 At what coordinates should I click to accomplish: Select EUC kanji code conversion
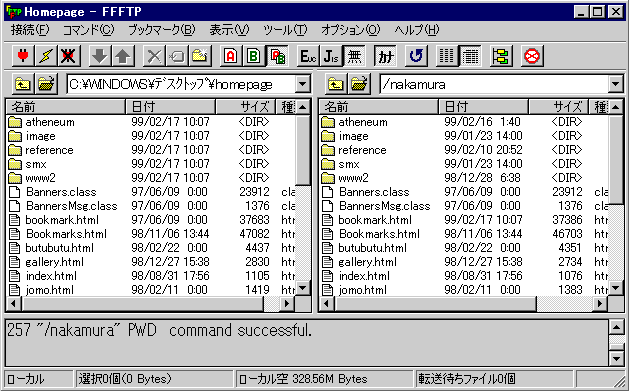click(308, 56)
